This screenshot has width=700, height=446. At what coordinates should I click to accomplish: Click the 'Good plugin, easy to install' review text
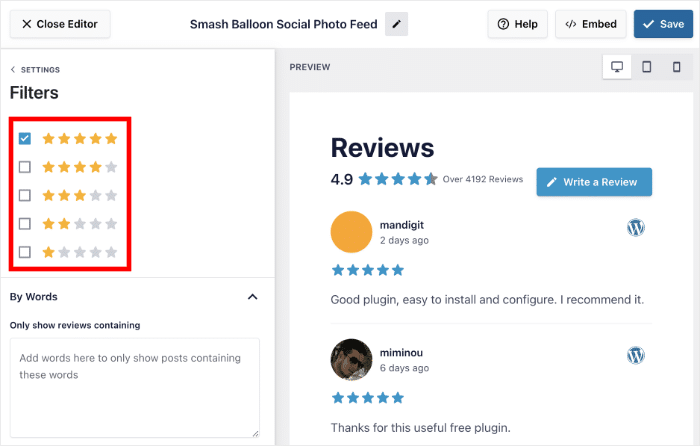[x=487, y=300]
